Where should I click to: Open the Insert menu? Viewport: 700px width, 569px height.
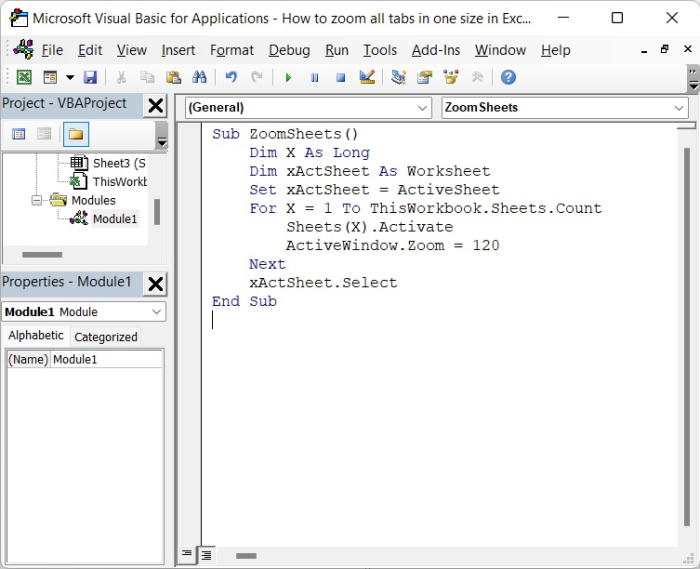click(x=178, y=50)
